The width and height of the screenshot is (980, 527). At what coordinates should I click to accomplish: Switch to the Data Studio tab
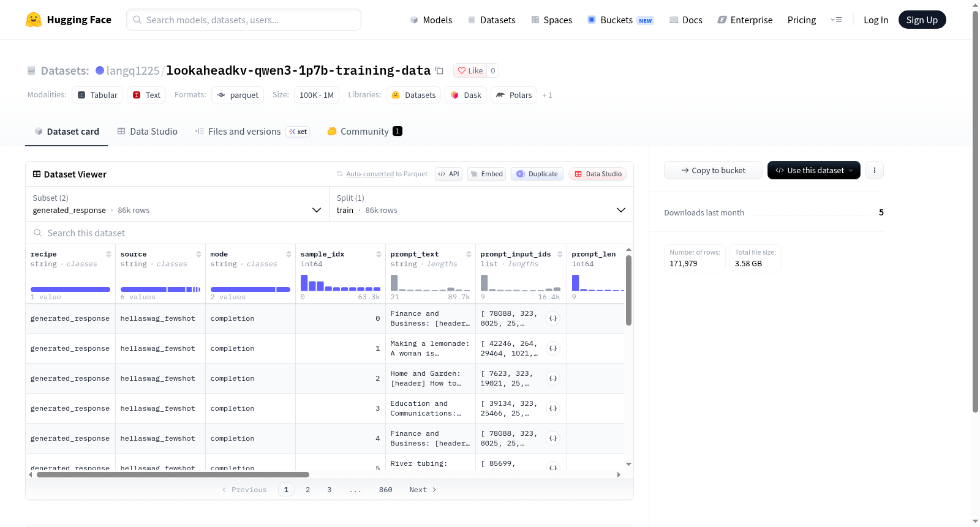[x=148, y=132]
